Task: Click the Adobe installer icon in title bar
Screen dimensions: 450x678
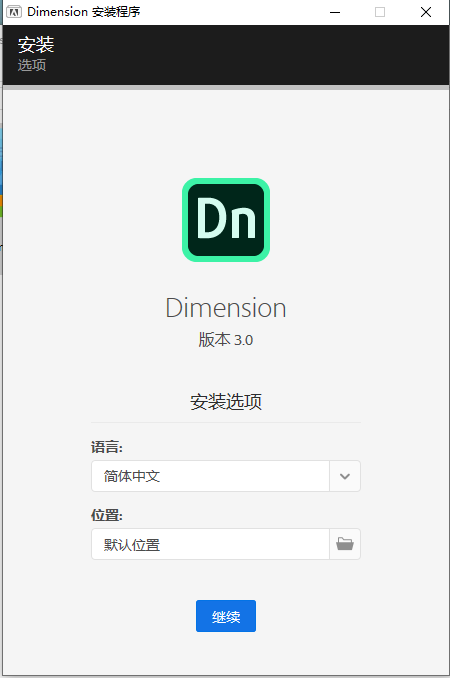Action: pos(14,12)
